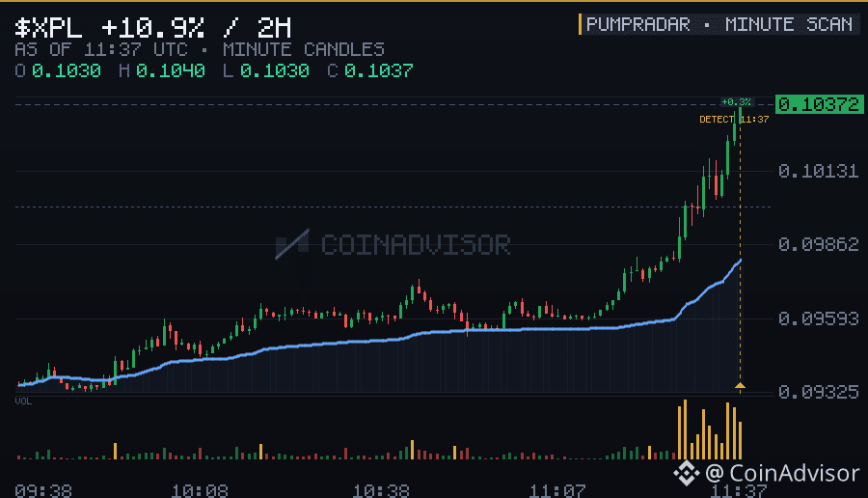The height and width of the screenshot is (498, 868).
Task: Click the 0.09862 price axis label
Action: [x=818, y=244]
